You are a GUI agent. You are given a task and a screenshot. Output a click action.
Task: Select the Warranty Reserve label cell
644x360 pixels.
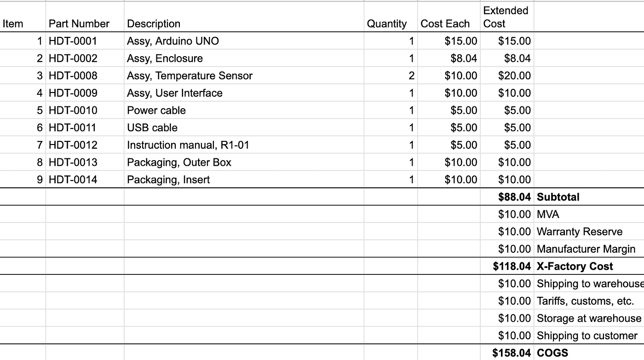(580, 232)
